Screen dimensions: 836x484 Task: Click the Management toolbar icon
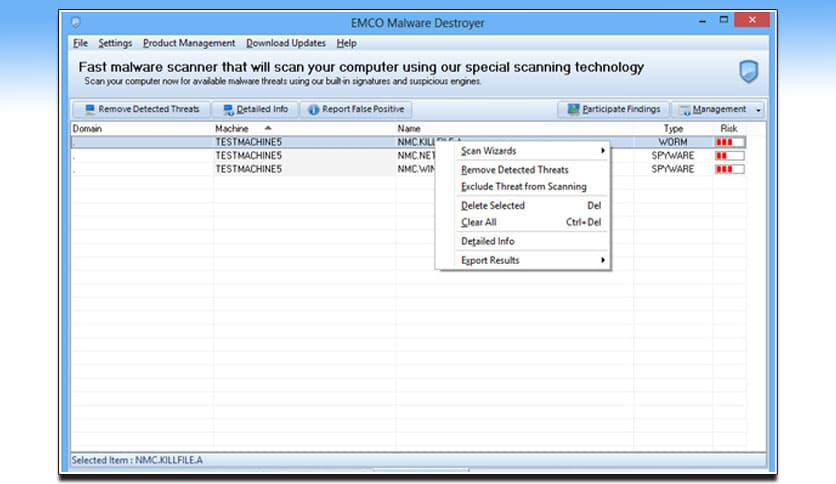click(685, 110)
